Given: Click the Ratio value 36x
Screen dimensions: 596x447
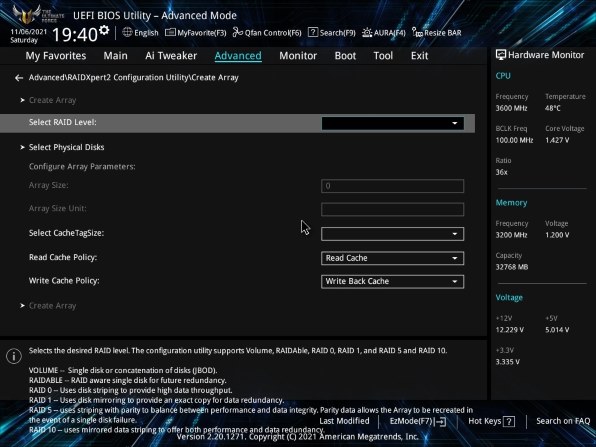Looking at the screenshot, I should (x=501, y=172).
